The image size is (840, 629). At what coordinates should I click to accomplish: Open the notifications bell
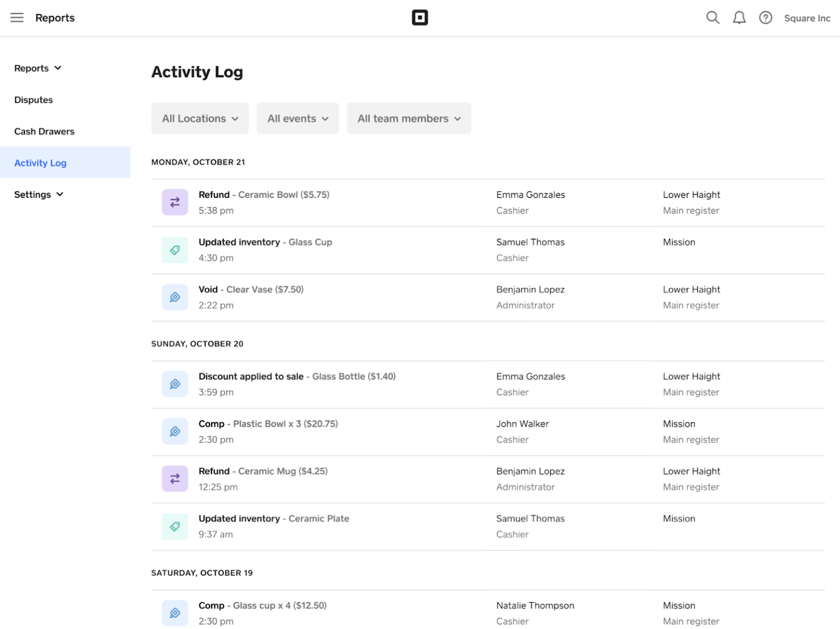coord(739,17)
